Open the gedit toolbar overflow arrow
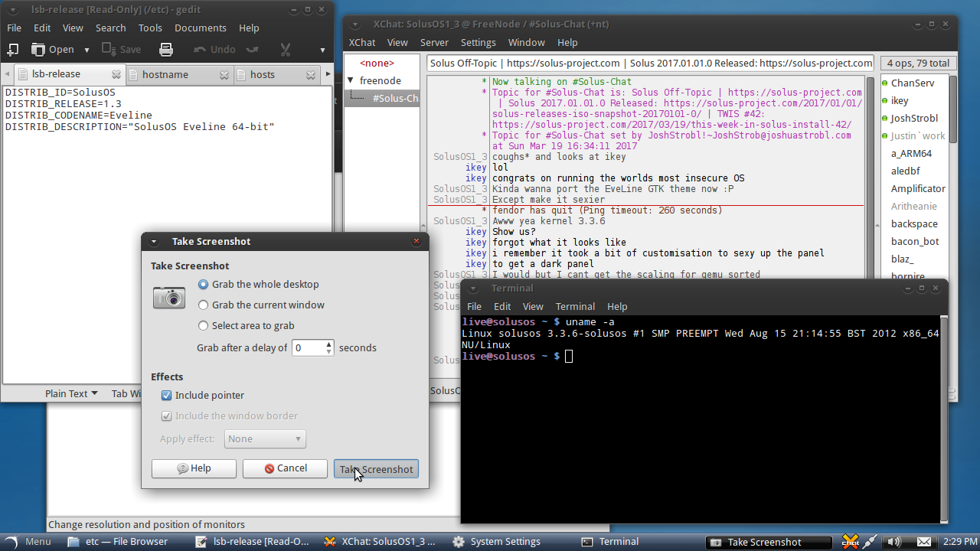 (322, 51)
